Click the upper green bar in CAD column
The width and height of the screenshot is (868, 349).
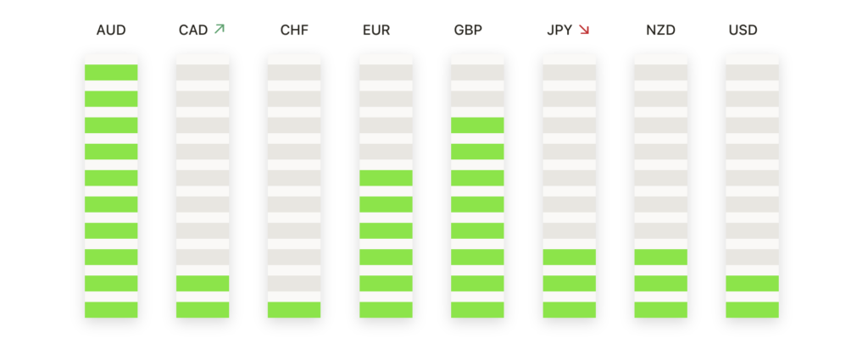(203, 283)
